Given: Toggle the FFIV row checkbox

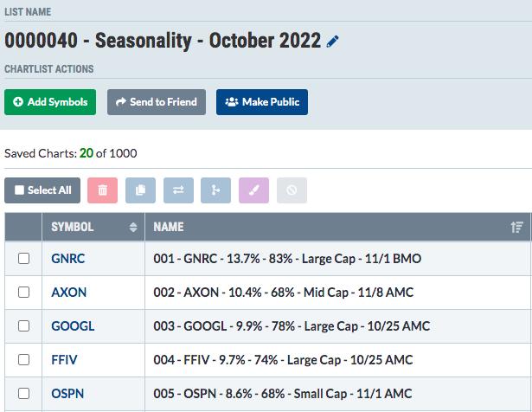Looking at the screenshot, I should click(x=23, y=359).
